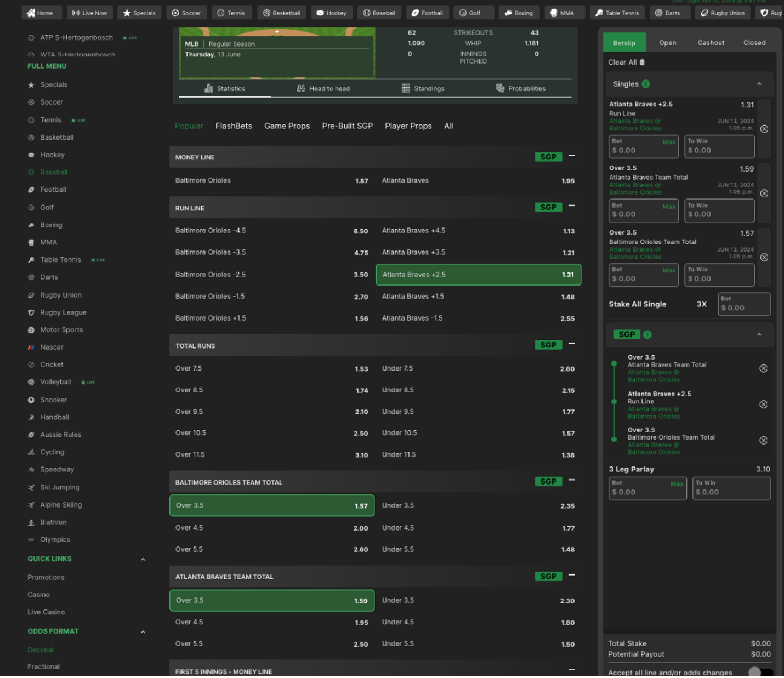Remove Atlanta Braves Team Total single bet
784x678 pixels.
click(764, 193)
